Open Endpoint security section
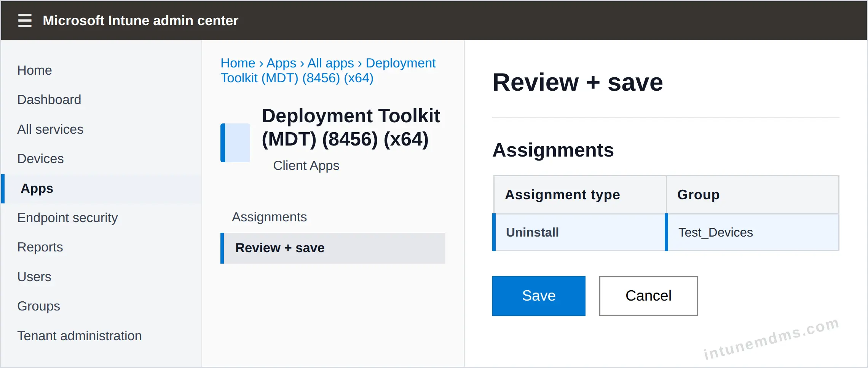The height and width of the screenshot is (368, 868). coord(67,218)
